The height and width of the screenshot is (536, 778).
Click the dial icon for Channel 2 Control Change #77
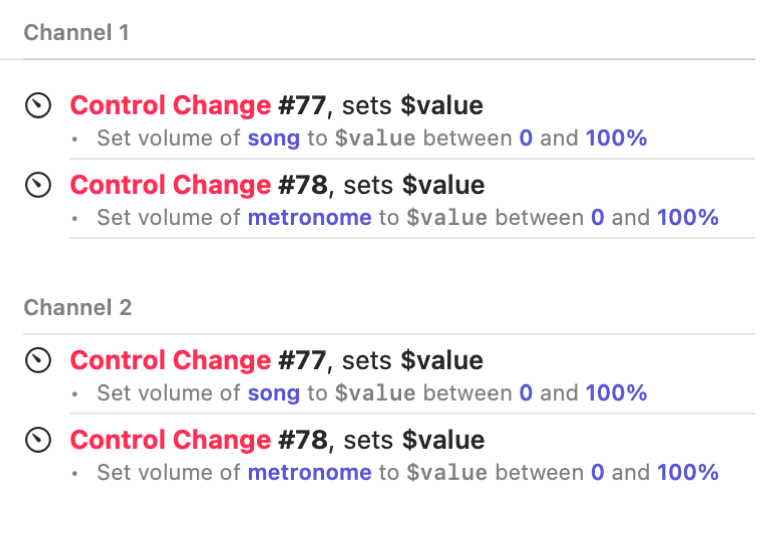(38, 361)
